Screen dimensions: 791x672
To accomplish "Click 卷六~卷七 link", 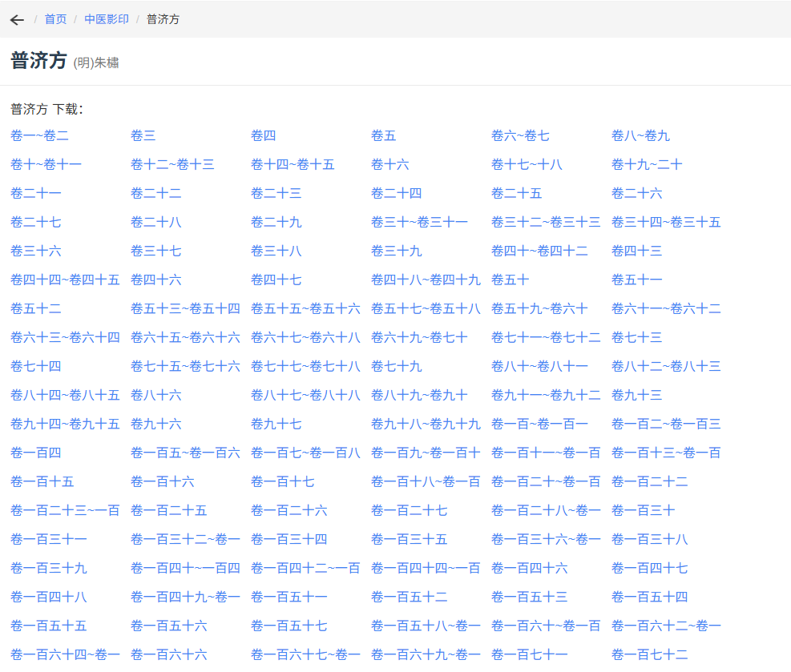I will [x=520, y=136].
